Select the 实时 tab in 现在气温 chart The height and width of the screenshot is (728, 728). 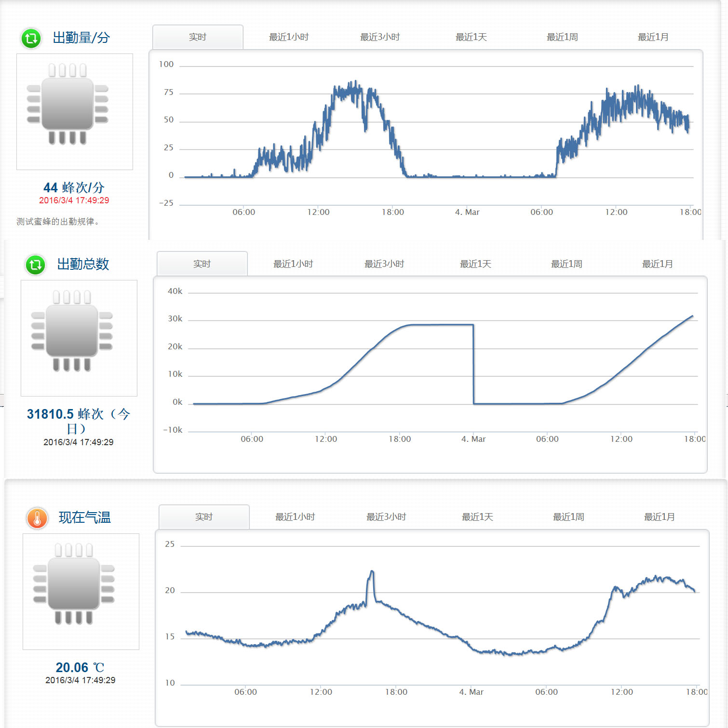point(204,517)
